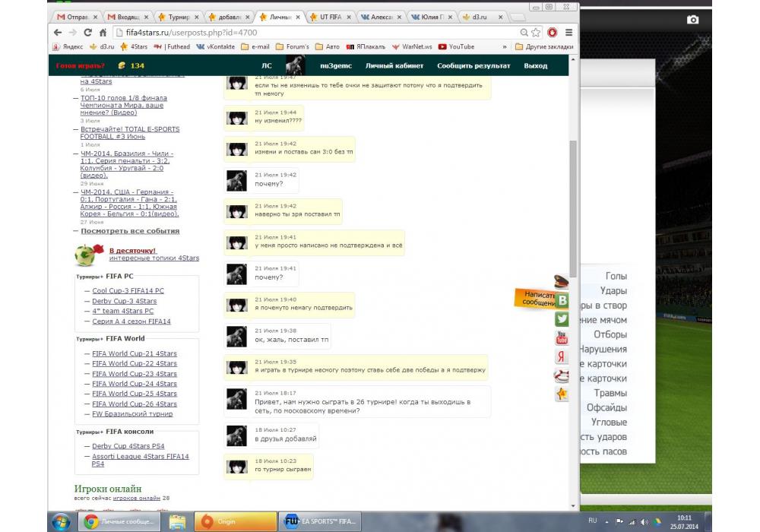Click the apple and rose icon

tap(89, 255)
